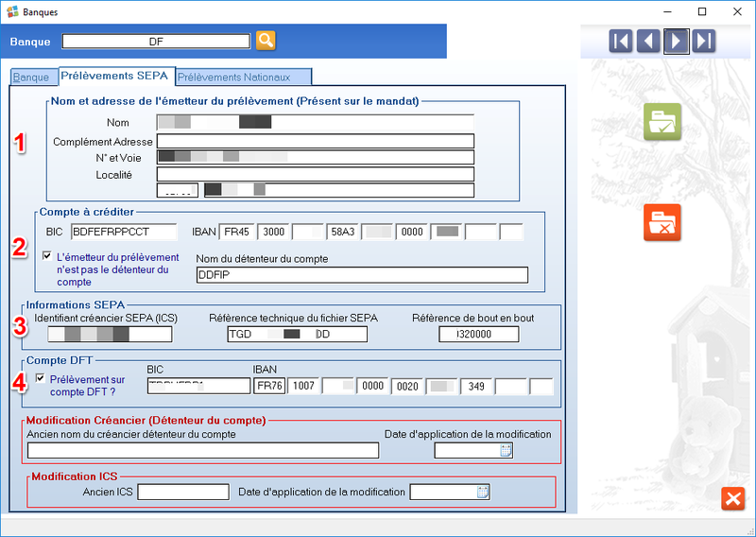
Task: Click the Référence de bout en bout field
Action: (x=478, y=334)
